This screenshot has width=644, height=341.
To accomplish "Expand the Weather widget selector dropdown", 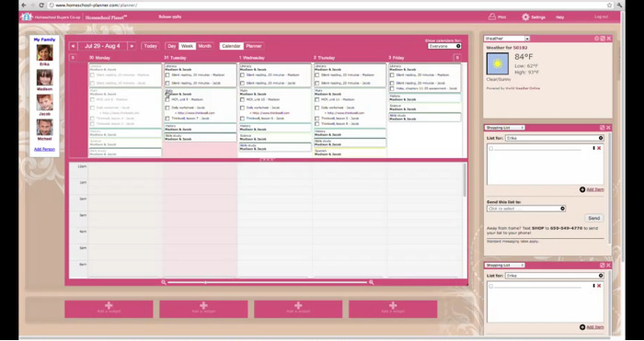I will [x=507, y=39].
